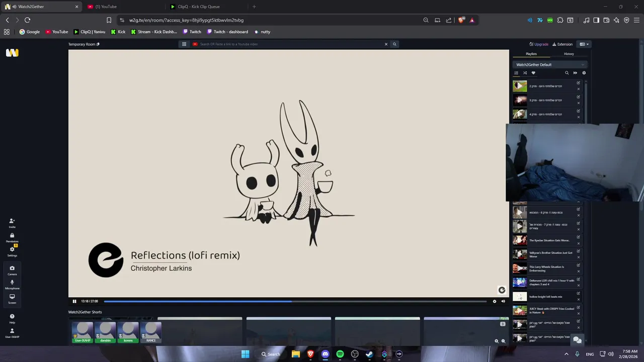
Task: Show favorites with the heart icon
Action: (x=533, y=73)
